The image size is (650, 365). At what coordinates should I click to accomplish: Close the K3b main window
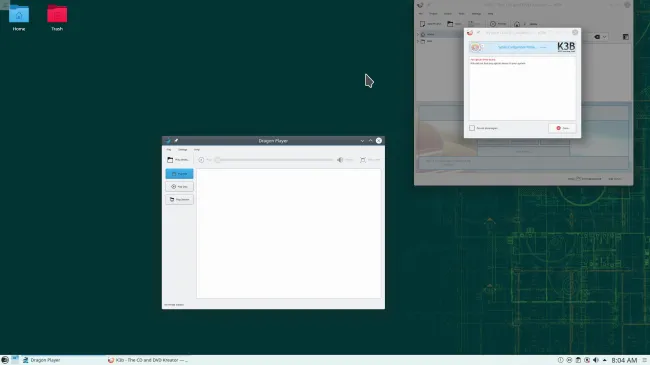627,5
